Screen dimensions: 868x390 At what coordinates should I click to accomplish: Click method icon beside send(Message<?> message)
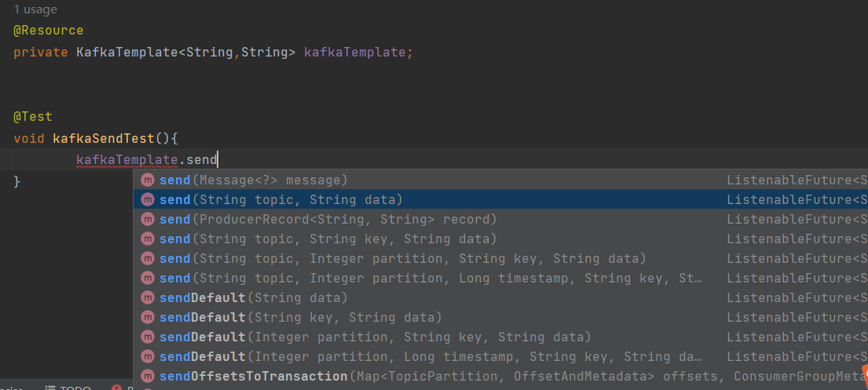(148, 180)
